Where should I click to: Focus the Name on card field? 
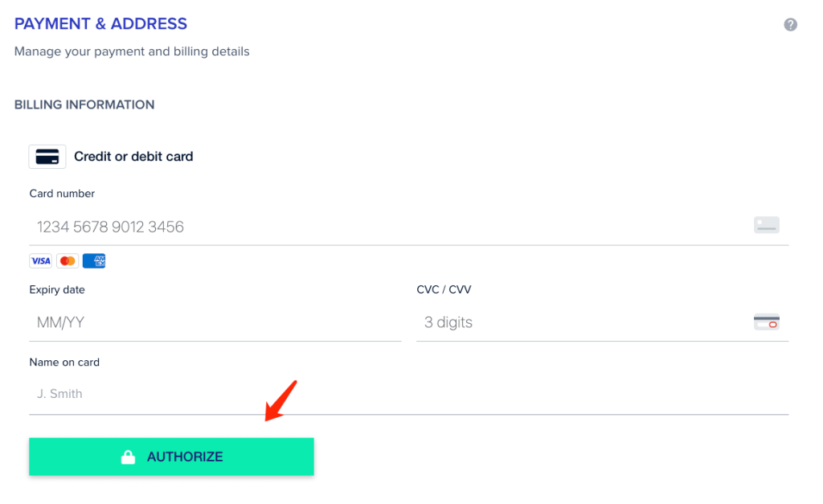pyautogui.click(x=409, y=394)
